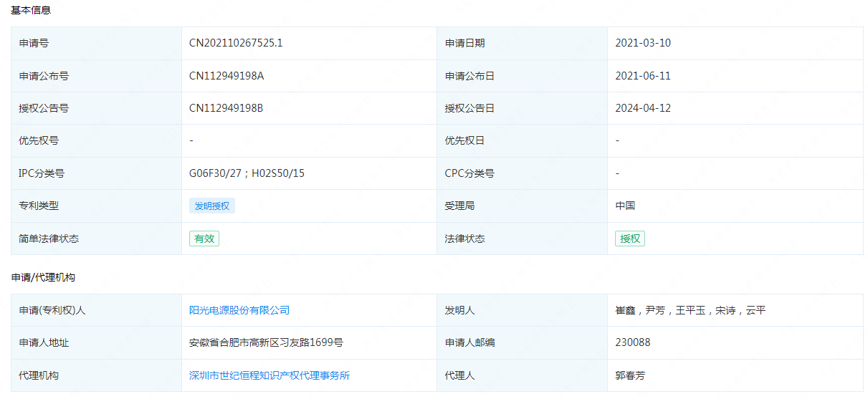Click the 申请人地址 label cell
The image size is (868, 399).
(96, 342)
